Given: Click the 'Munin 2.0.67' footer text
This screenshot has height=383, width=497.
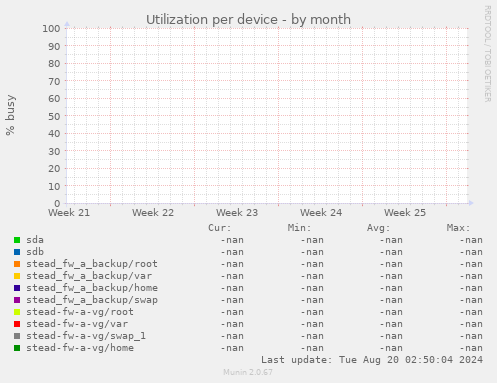Looking at the screenshot, I should (248, 372).
